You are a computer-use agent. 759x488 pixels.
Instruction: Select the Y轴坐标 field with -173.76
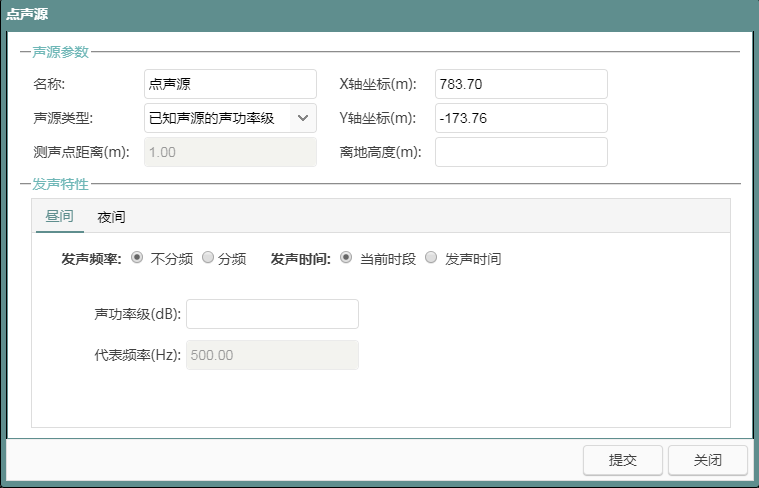[x=521, y=118]
